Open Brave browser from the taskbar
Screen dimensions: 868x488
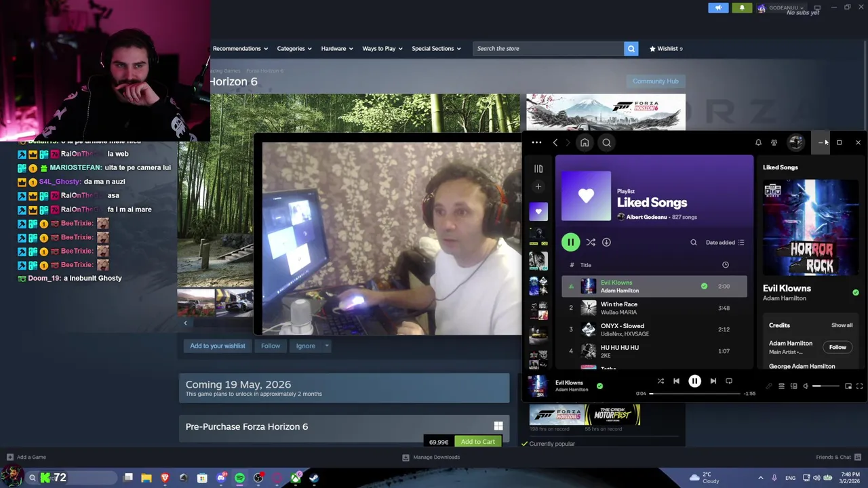pyautogui.click(x=165, y=478)
